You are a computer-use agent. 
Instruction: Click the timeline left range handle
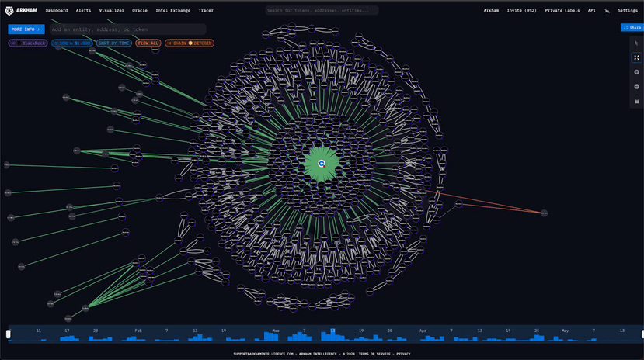pyautogui.click(x=9, y=334)
